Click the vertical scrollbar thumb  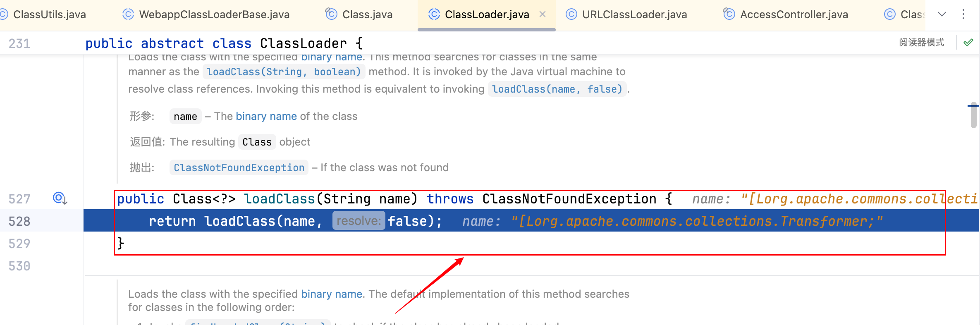tap(974, 116)
